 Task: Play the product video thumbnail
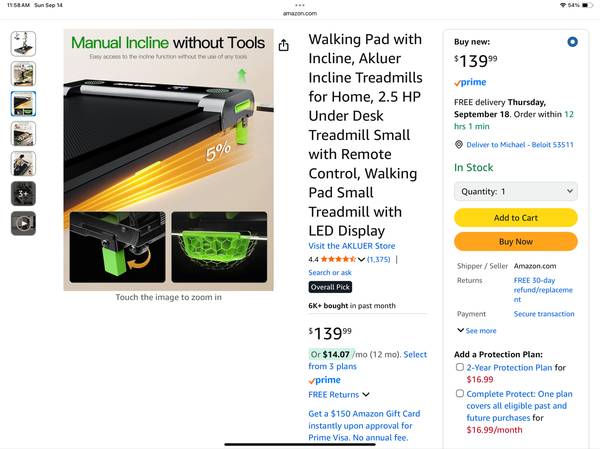[23, 223]
